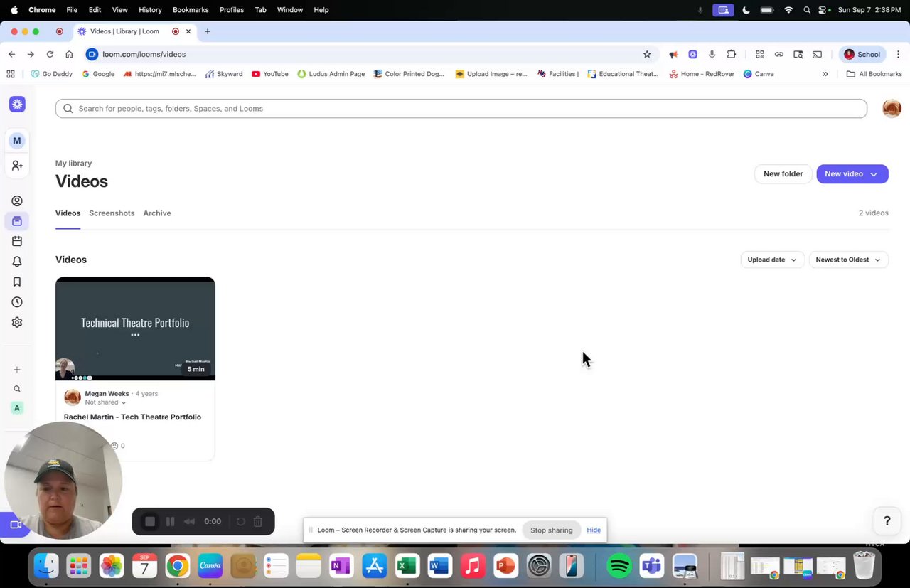Screen dimensions: 910x588
Task: Click the Cast icon in Chrome toolbar
Action: [817, 54]
